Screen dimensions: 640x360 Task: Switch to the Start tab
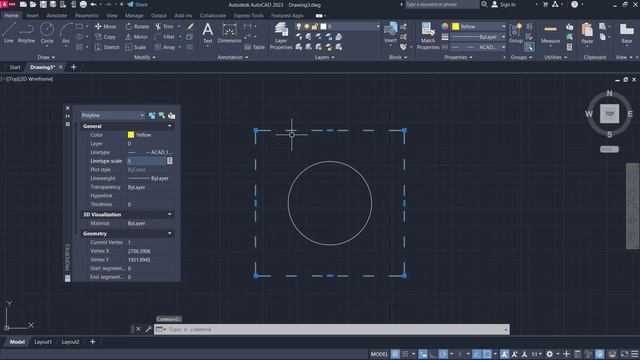tap(15, 67)
